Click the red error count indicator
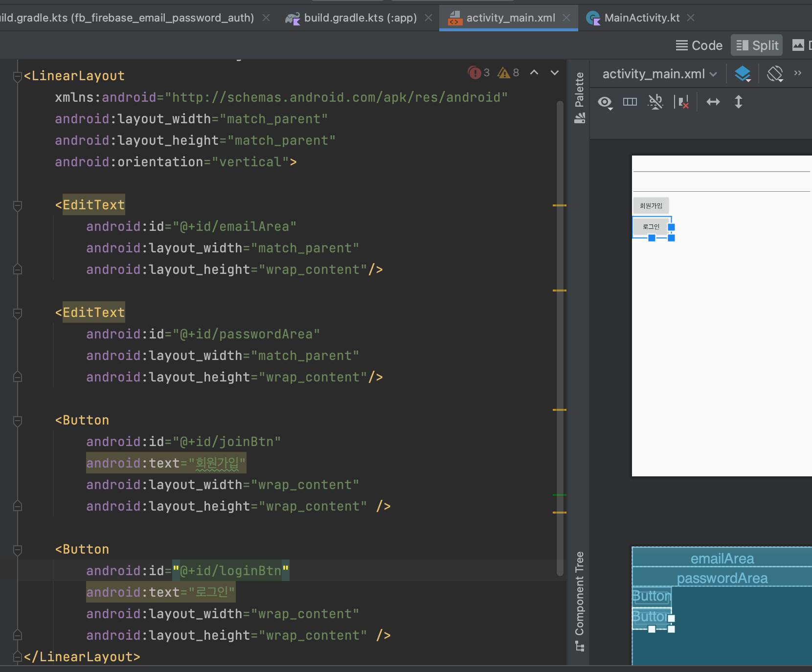Viewport: 812px width, 672px height. pyautogui.click(x=478, y=73)
